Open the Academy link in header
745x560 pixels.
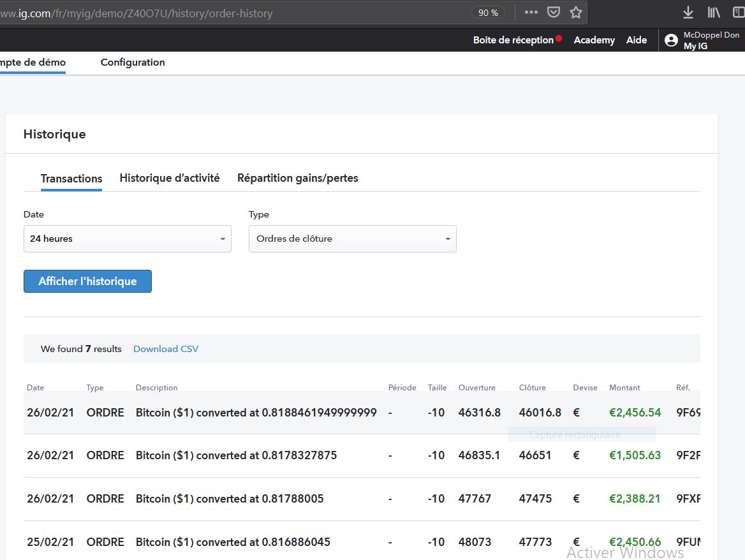(x=594, y=40)
